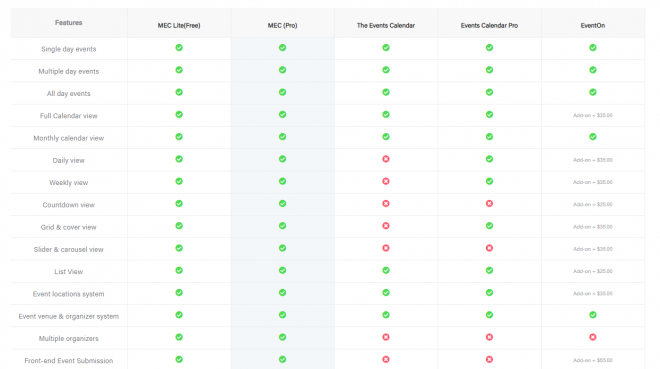Click red cross for Events Calendar Pro Slider & carousel view
Screen dimensions: 660x369
pyautogui.click(x=489, y=248)
